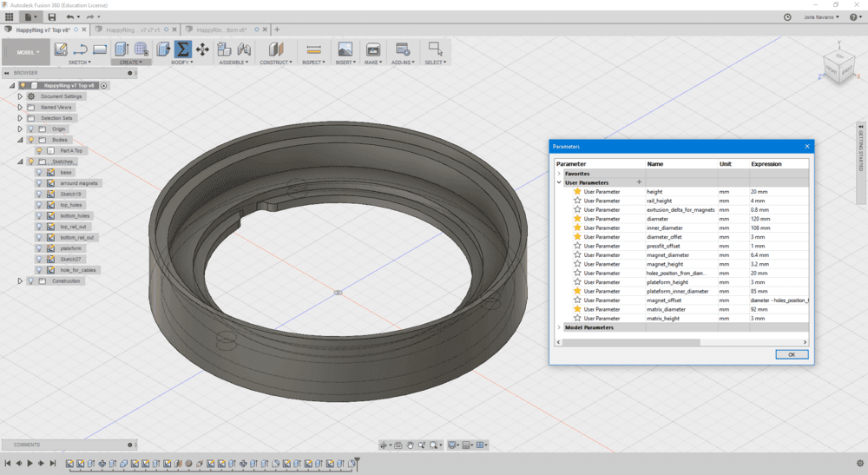This screenshot has width=868, height=475.
Task: Click matrix_diameter expression 92 mm
Action: coord(779,309)
